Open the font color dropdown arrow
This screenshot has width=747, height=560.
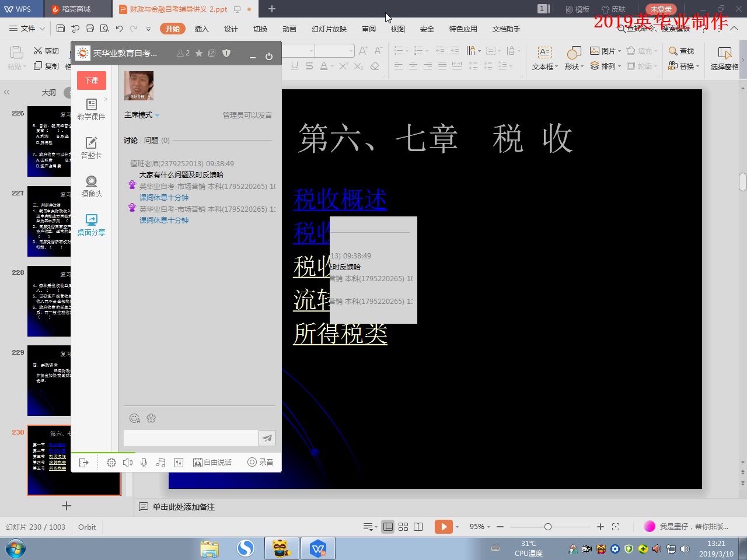[x=331, y=66]
